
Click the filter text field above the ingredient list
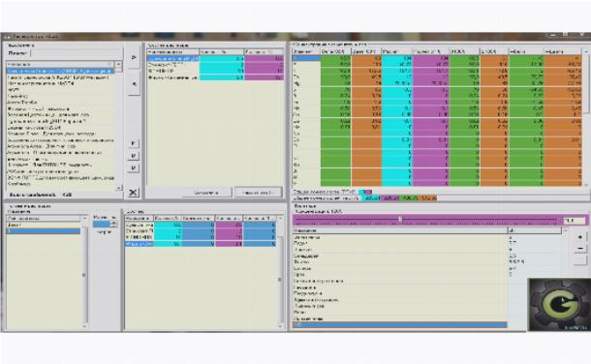click(77, 53)
